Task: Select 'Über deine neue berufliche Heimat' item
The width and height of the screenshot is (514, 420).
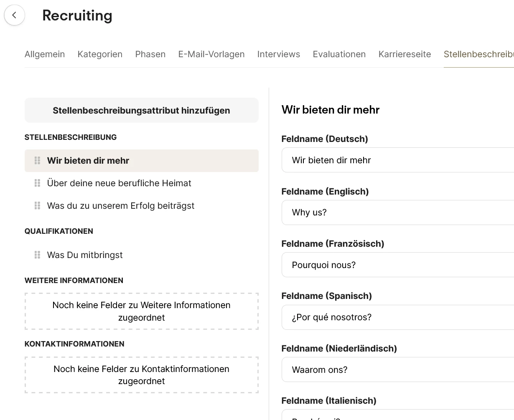Action: tap(119, 183)
